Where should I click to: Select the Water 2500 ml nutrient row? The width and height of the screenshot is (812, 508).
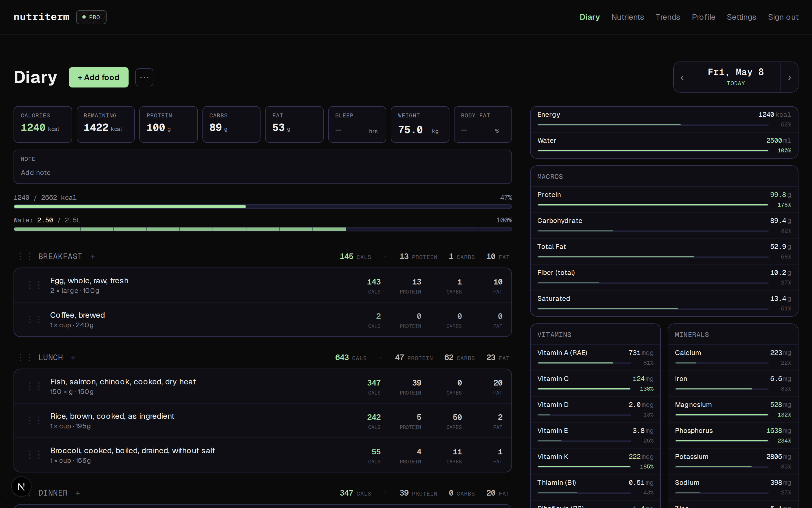pyautogui.click(x=664, y=145)
